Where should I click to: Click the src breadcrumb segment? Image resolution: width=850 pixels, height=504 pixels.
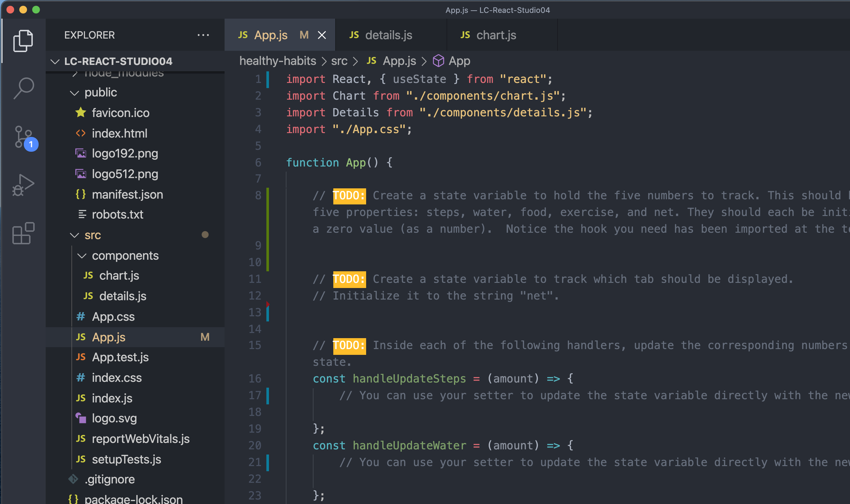(x=339, y=61)
